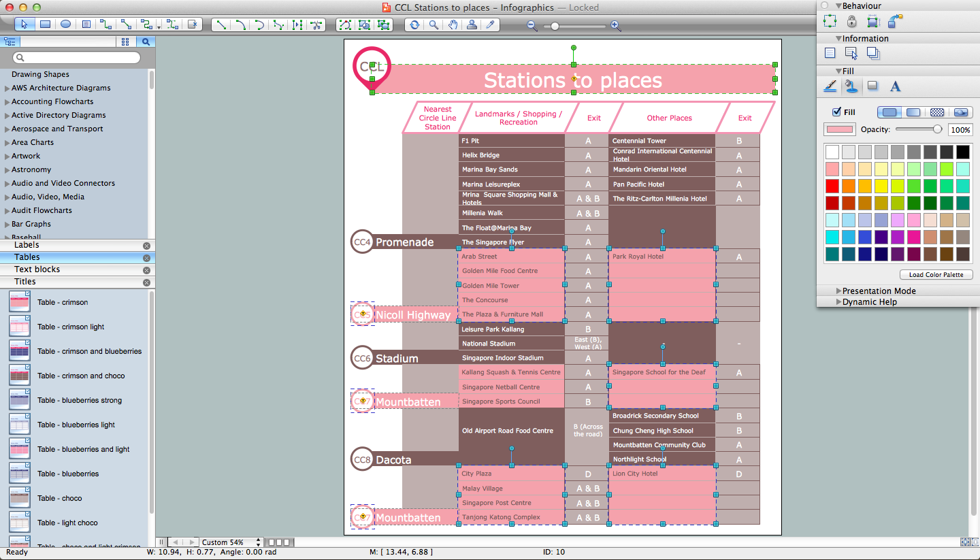Toggle checkmark on Table - crimson thumbnail
This screenshot has width=980, height=560.
coord(27,294)
